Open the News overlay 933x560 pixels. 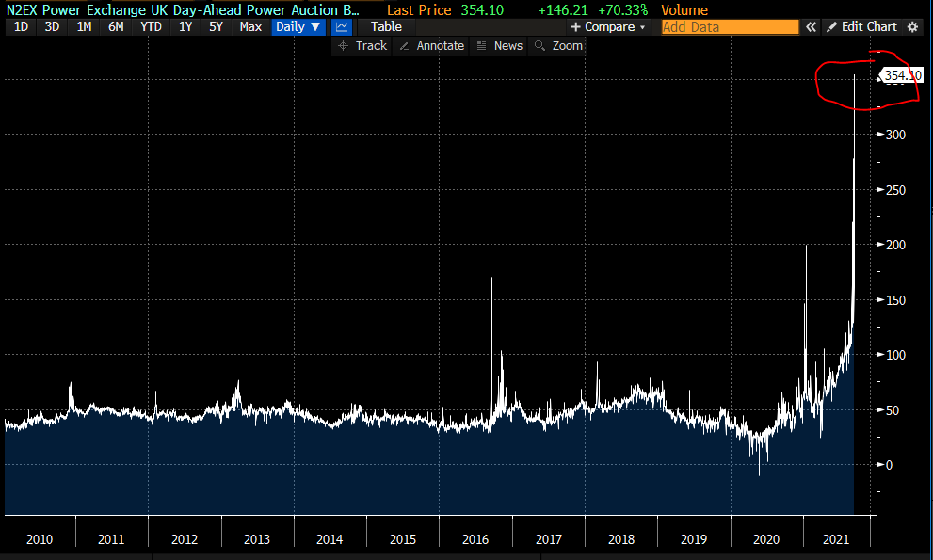point(500,46)
